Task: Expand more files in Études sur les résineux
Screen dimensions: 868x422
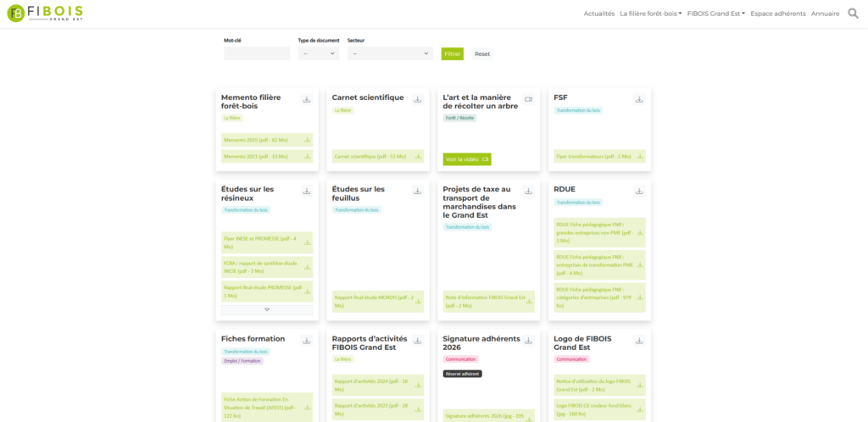Action: pos(267,310)
